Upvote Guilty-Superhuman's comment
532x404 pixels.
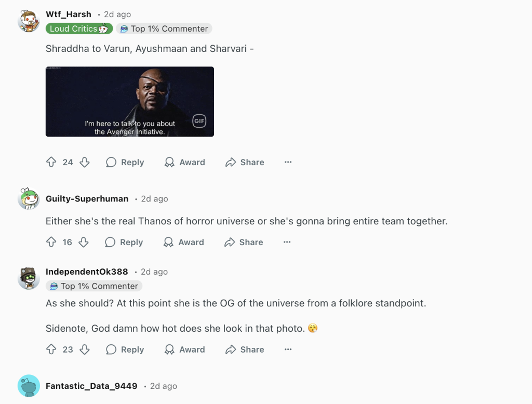51,243
